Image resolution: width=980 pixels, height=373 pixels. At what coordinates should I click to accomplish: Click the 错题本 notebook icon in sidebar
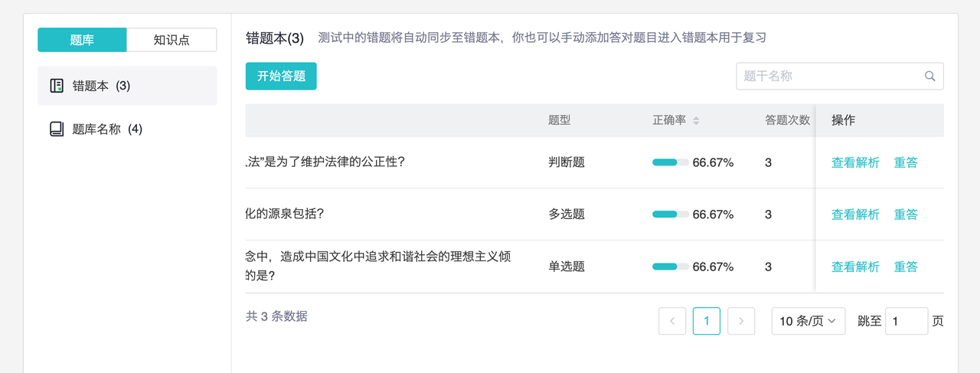[x=57, y=86]
